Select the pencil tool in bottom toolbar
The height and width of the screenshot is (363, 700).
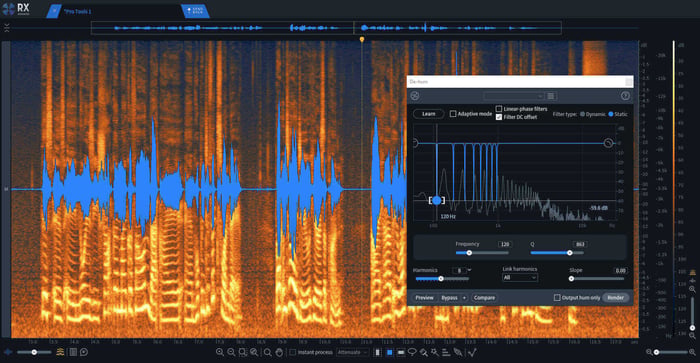458,352
